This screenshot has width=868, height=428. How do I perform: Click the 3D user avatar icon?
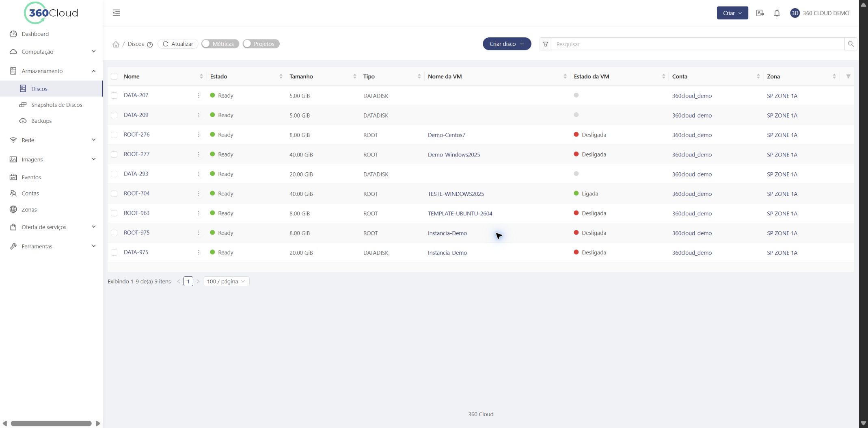795,13
